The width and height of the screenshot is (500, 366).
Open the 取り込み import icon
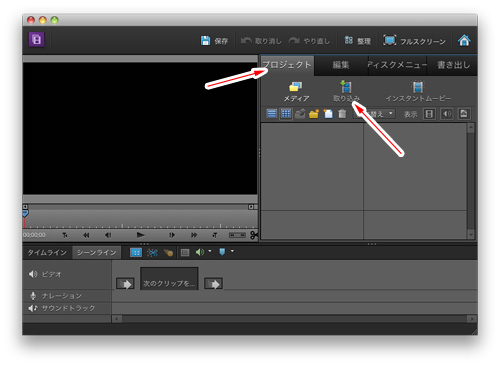pos(346,87)
